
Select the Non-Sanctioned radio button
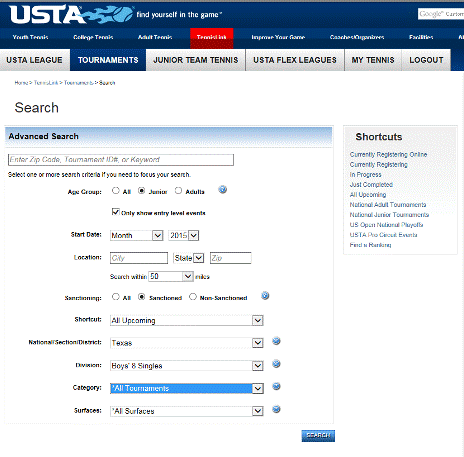tap(193, 297)
